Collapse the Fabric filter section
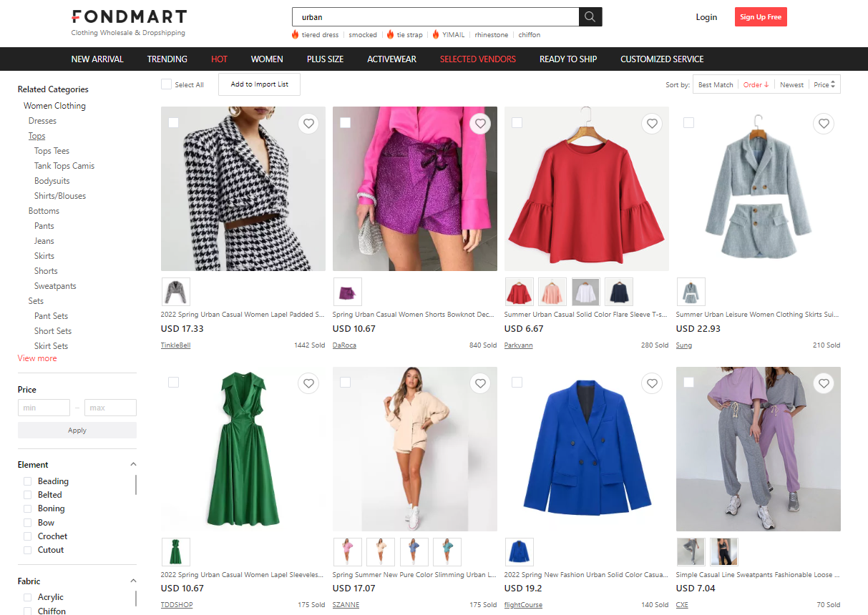 133,581
